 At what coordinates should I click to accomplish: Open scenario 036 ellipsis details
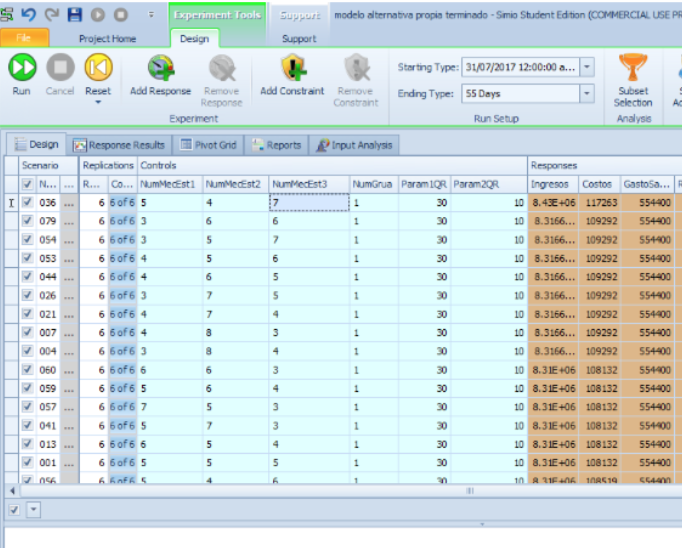pyautogui.click(x=69, y=203)
